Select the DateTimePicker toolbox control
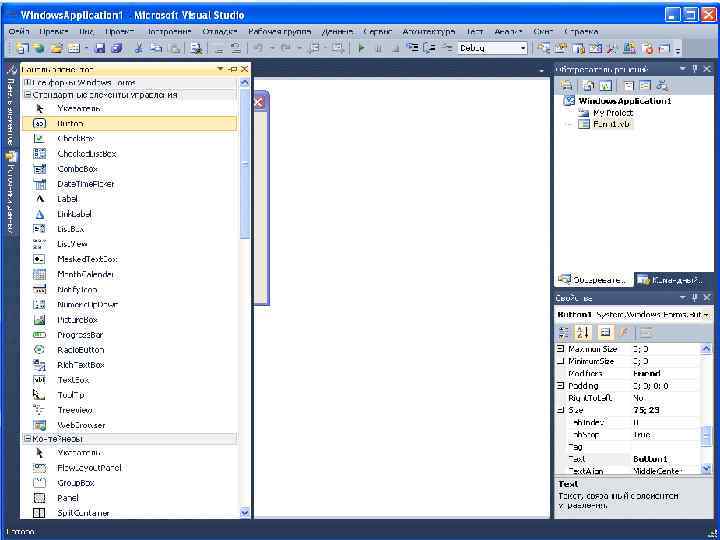The width and height of the screenshot is (720, 540). click(129, 184)
